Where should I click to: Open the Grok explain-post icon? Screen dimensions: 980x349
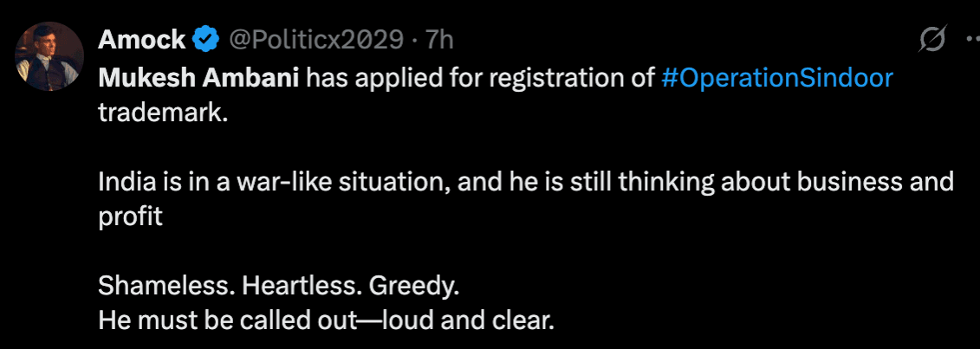[933, 40]
